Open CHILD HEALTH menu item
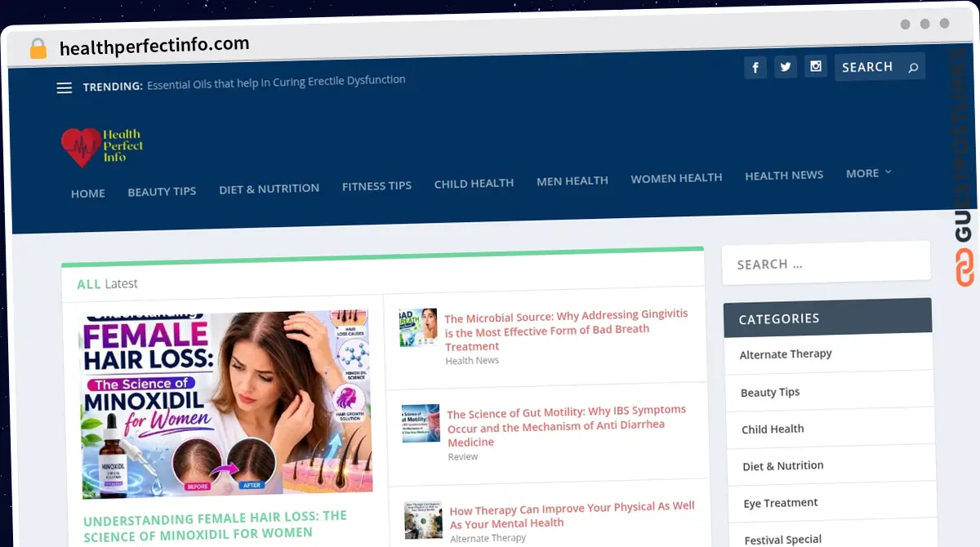The height and width of the screenshot is (547, 980). 474,183
